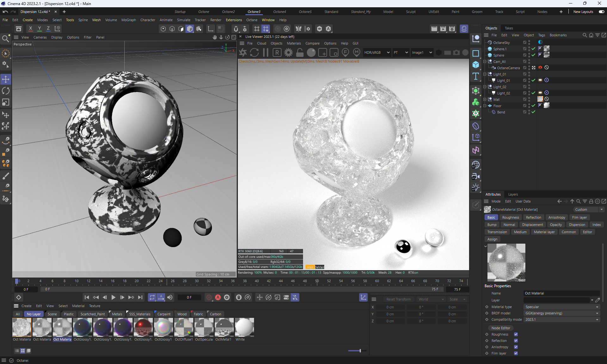Screen dimensions: 607x364
Task: Pause rendering in Live Viewer
Action: pos(266,52)
